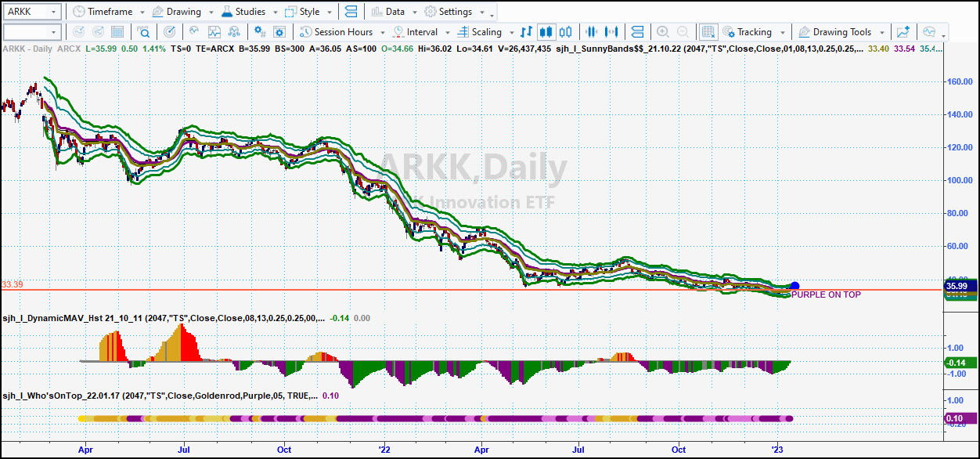Click the stacked panels icon beside zoom
The image size is (980, 459).
point(637,32)
